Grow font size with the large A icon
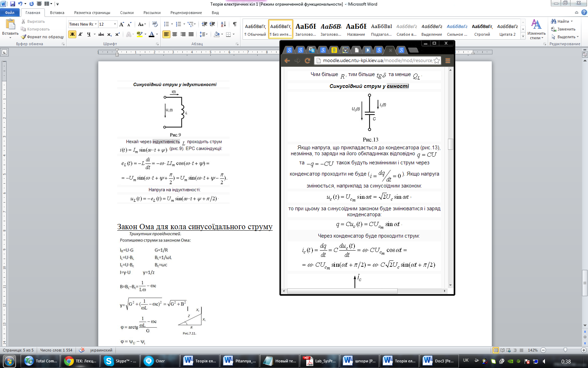 [x=121, y=24]
